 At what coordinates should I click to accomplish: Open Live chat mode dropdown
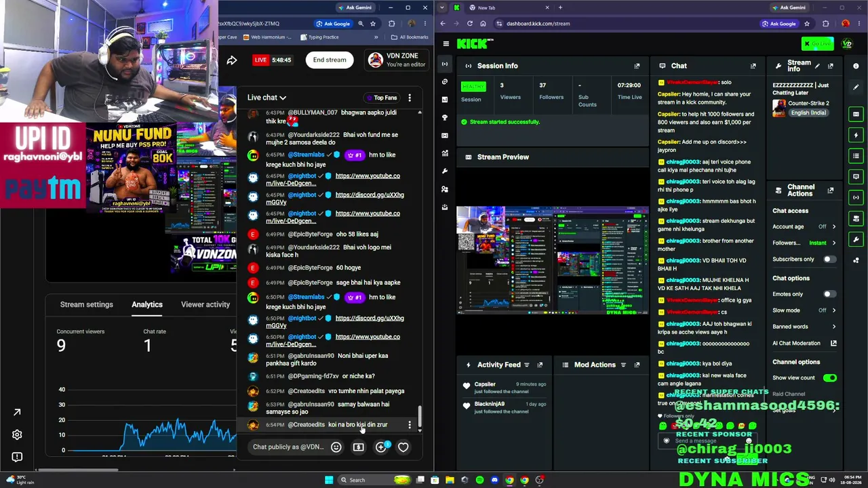267,98
